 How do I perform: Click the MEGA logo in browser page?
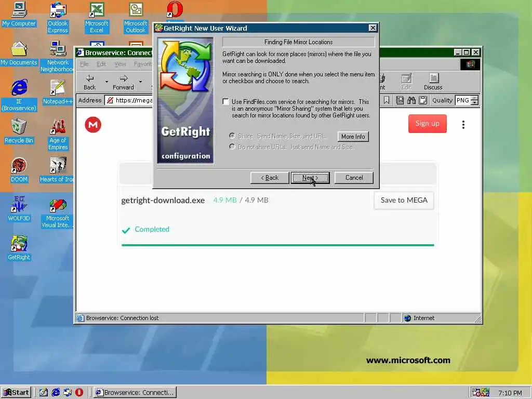[93, 125]
